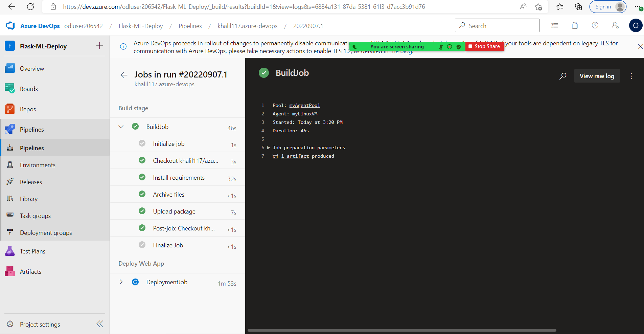Collapse the left navigation sidebar
644x334 pixels.
pyautogui.click(x=99, y=324)
